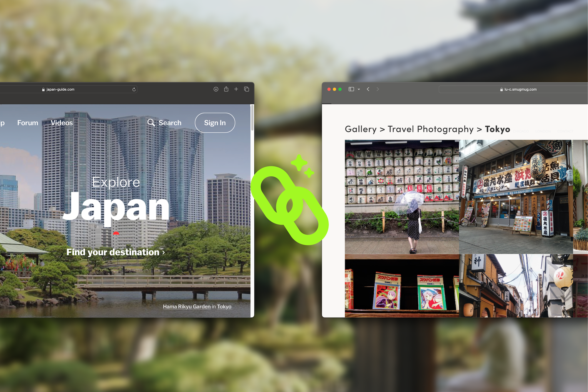Screen dimensions: 588x392
Task: Click the forward navigation arrow
Action: [x=378, y=89]
